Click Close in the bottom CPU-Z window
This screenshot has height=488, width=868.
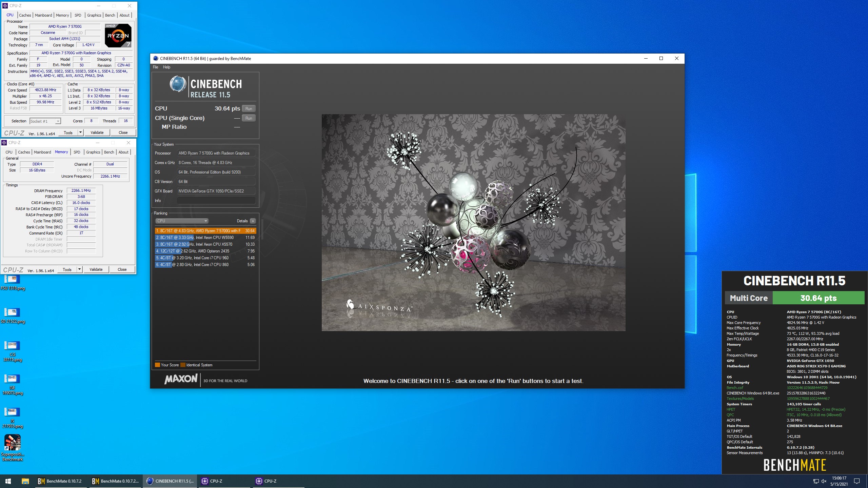pyautogui.click(x=122, y=269)
